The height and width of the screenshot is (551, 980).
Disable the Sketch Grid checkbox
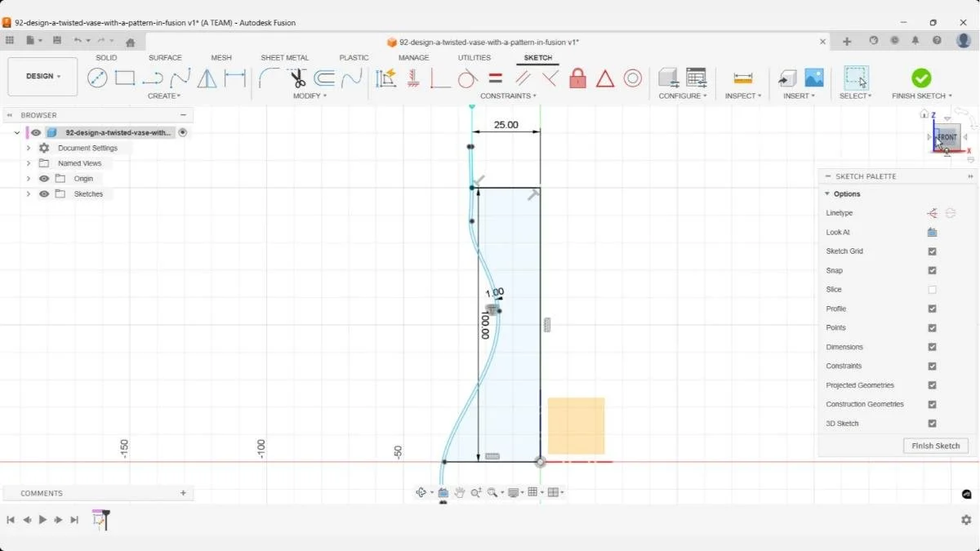click(933, 251)
